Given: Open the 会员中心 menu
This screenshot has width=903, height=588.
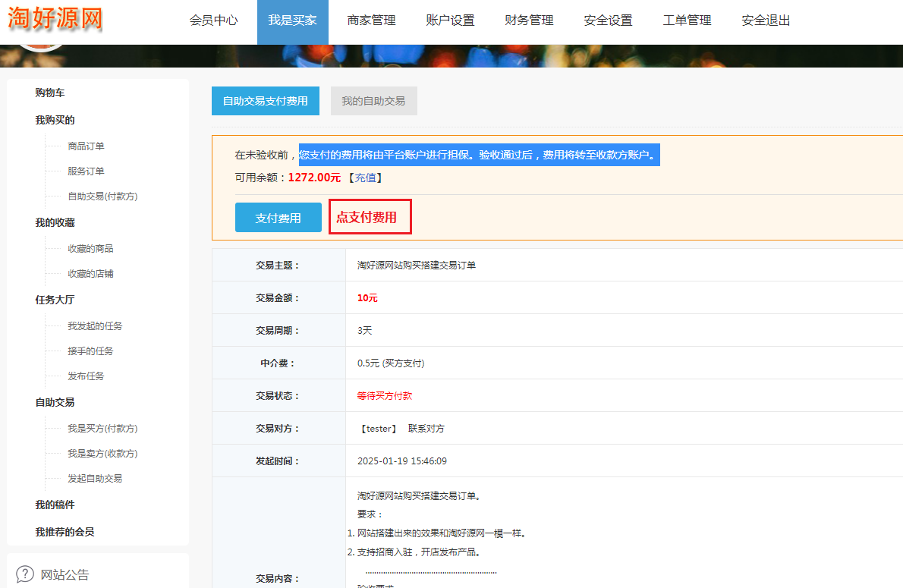Looking at the screenshot, I should pos(213,20).
